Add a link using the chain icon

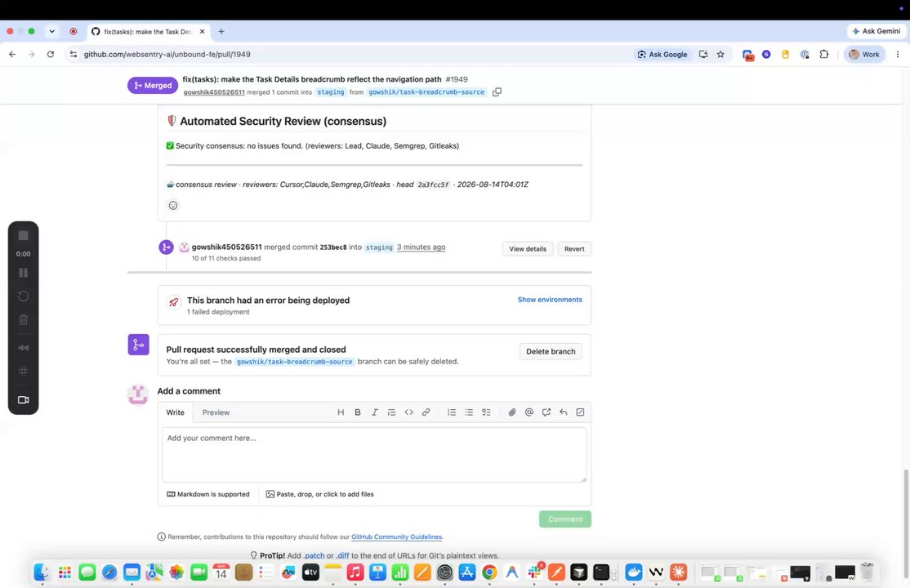pyautogui.click(x=426, y=412)
